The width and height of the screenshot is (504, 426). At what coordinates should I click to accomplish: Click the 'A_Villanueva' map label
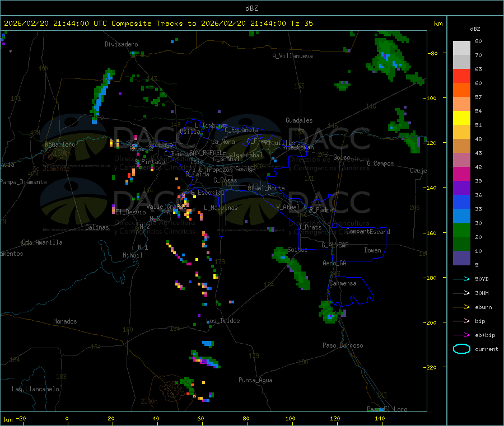292,56
